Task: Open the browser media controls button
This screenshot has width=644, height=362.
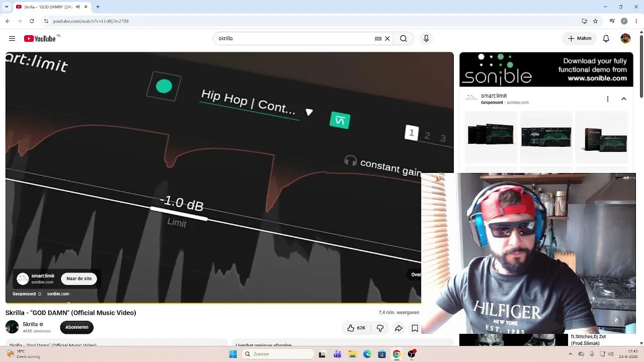Action: [x=612, y=21]
